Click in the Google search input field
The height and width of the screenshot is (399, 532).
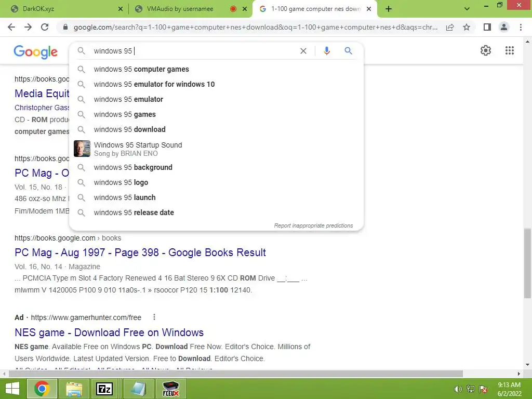pos(193,51)
